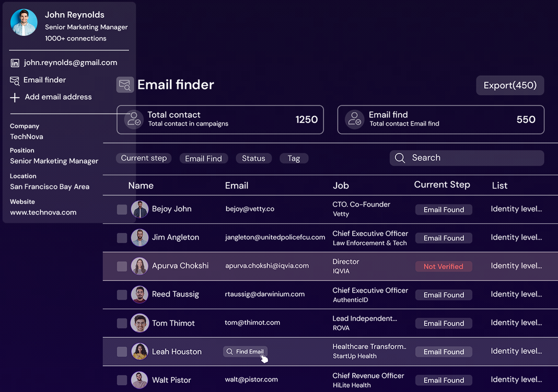Click the Email finder envelope icon in profile card

pyautogui.click(x=15, y=81)
